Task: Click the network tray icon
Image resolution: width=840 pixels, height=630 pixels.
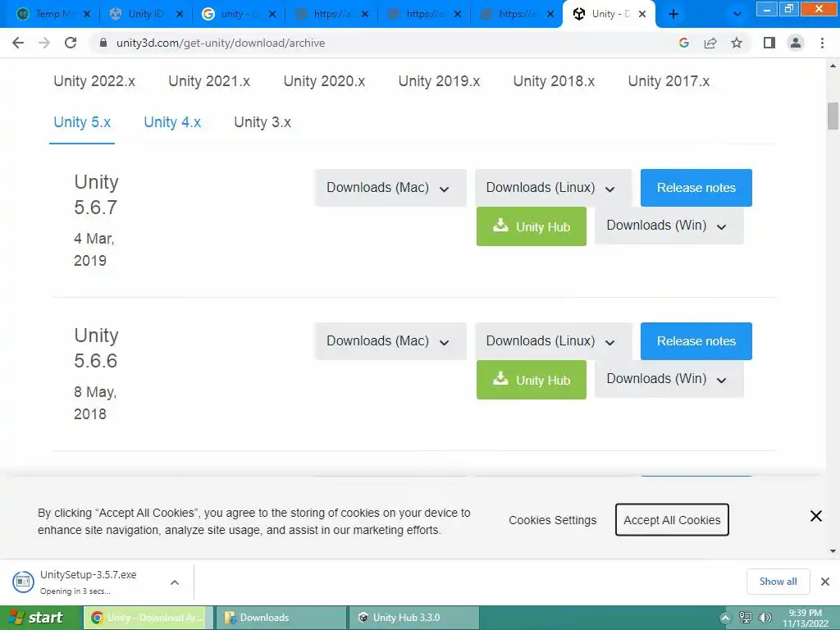Action: [745, 618]
